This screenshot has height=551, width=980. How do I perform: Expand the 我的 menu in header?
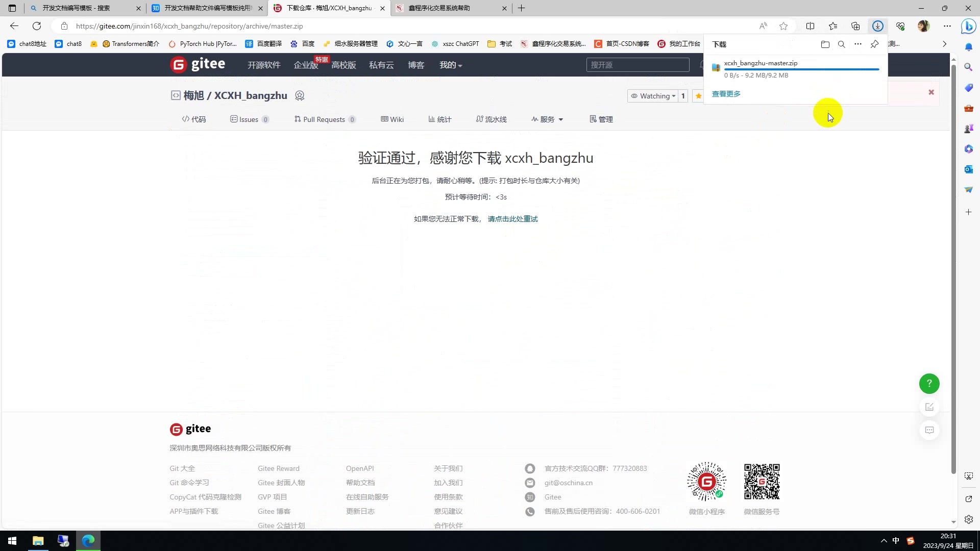point(451,65)
